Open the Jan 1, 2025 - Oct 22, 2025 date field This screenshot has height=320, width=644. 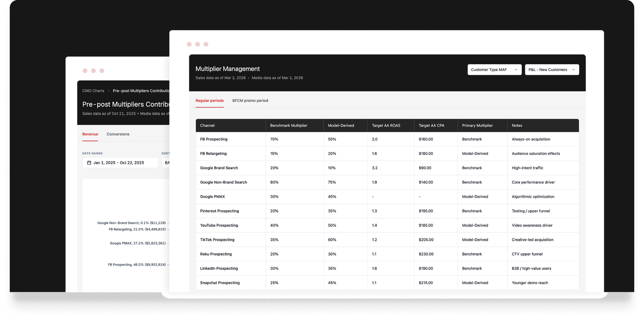[x=120, y=163]
